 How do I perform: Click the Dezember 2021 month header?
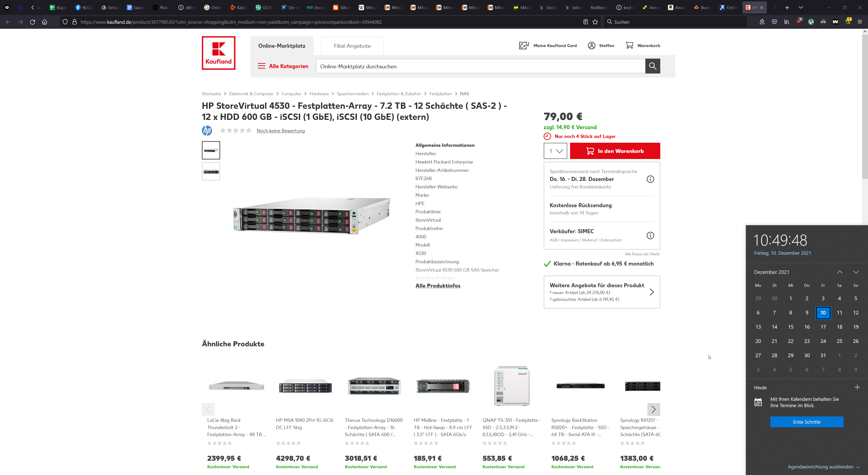pos(771,272)
